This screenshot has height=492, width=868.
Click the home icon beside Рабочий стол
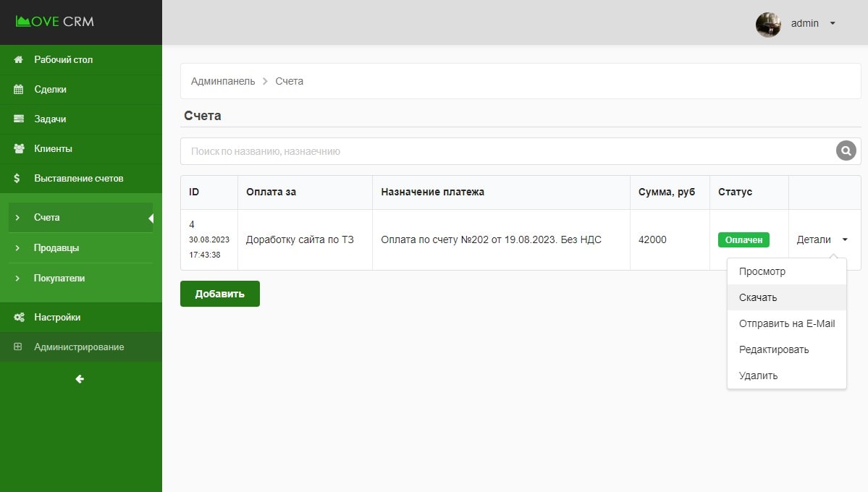point(19,59)
